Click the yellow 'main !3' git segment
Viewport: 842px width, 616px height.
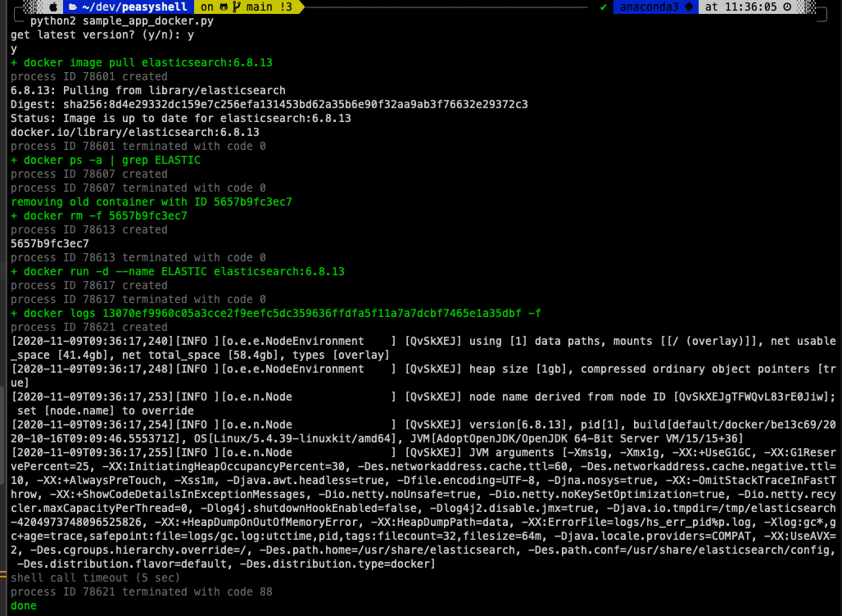coord(262,7)
